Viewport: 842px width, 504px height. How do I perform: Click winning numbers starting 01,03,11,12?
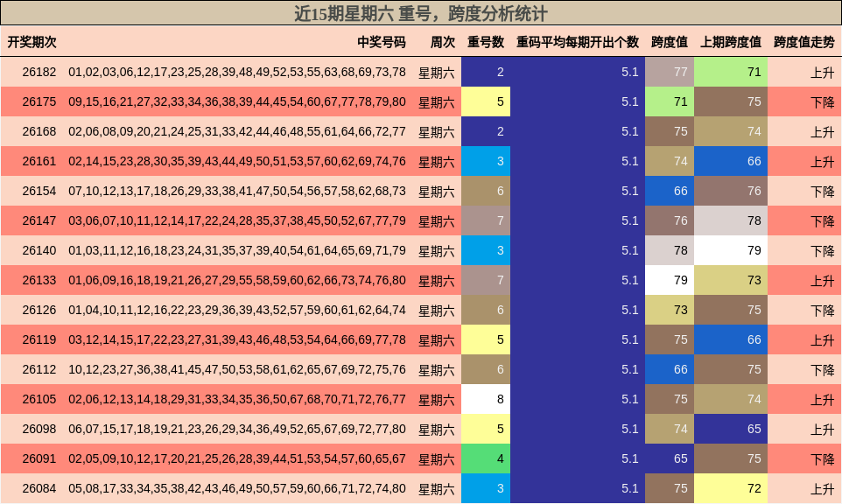237,250
